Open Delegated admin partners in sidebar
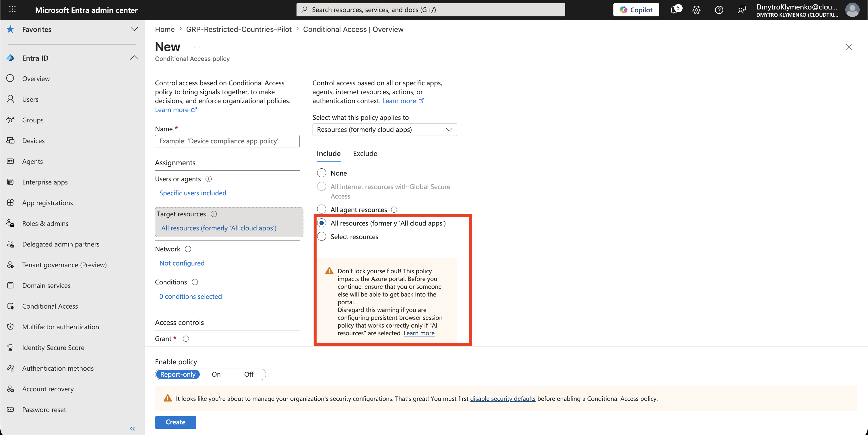Image resolution: width=868 pixels, height=435 pixels. pos(61,244)
